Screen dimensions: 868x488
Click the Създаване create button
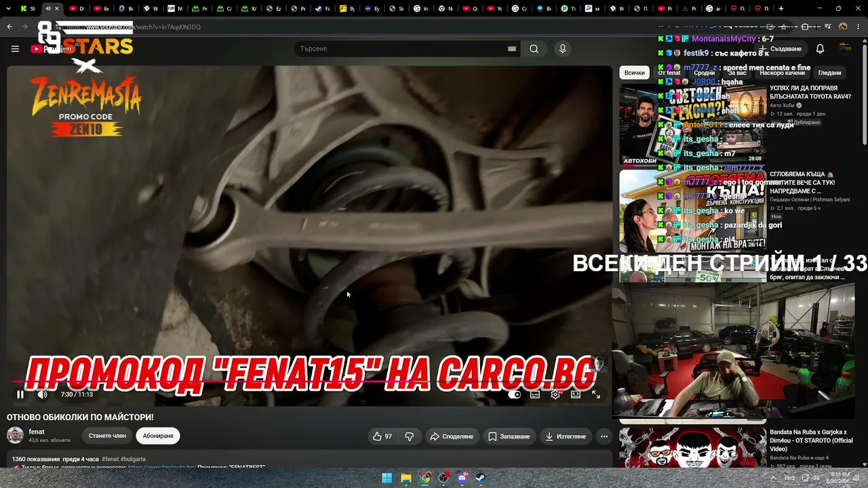(x=782, y=49)
